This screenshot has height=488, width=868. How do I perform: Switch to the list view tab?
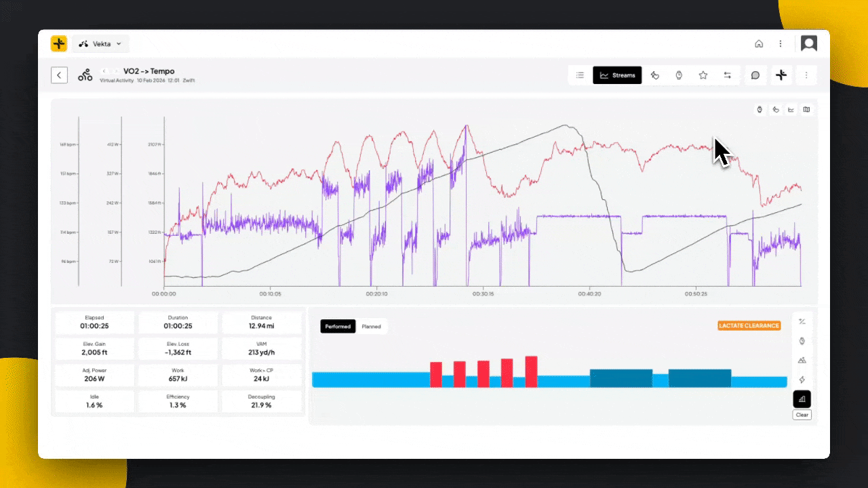click(580, 75)
